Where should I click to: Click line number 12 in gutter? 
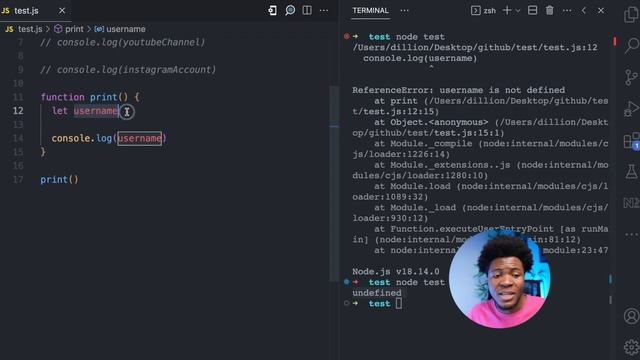tap(18, 111)
